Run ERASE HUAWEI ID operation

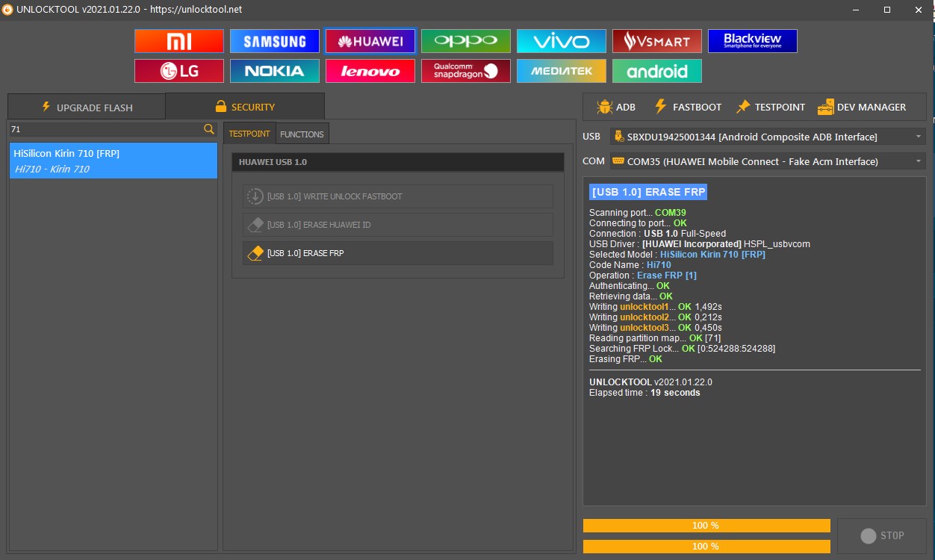(x=398, y=225)
